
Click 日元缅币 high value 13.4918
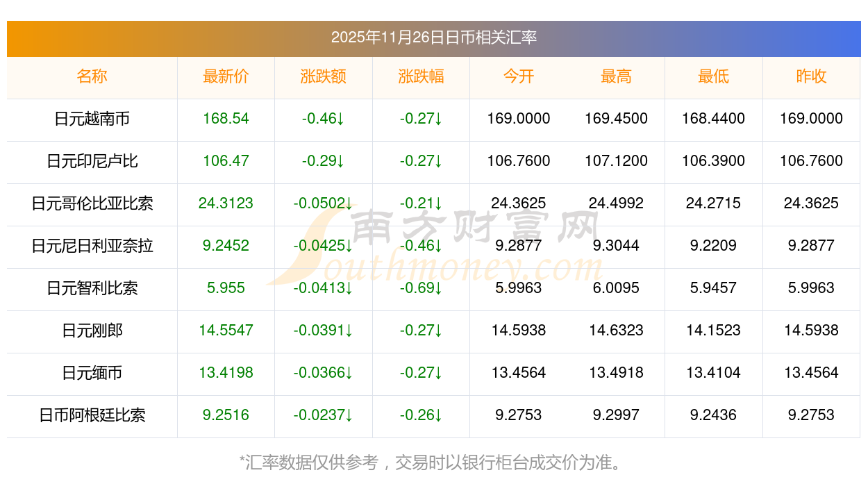(x=616, y=373)
